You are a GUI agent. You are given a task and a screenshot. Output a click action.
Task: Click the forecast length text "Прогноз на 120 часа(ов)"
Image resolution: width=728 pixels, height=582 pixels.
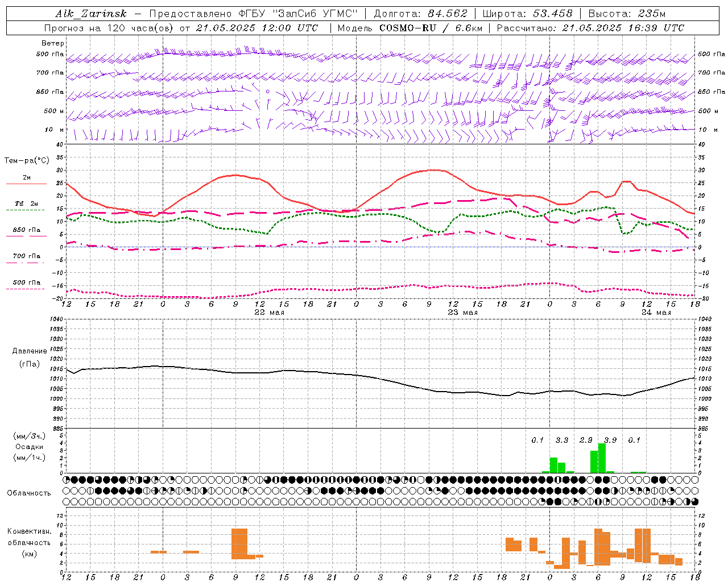[x=109, y=28]
